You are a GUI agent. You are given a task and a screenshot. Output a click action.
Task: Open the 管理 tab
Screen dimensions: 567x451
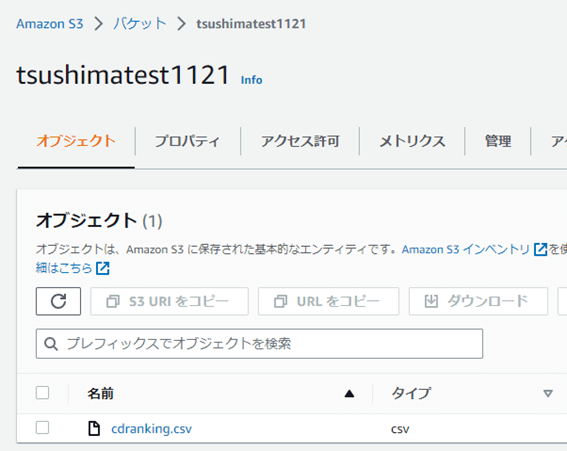(498, 141)
